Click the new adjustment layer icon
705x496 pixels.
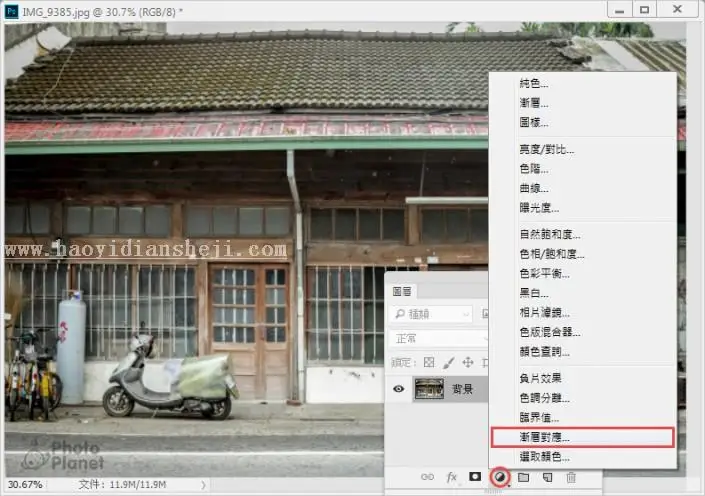[x=500, y=477]
